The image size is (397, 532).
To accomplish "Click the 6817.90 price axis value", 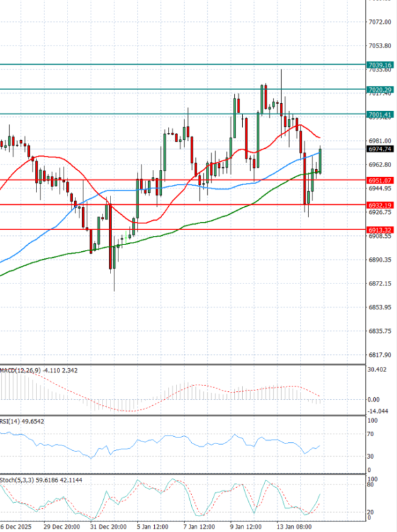I will pos(380,354).
